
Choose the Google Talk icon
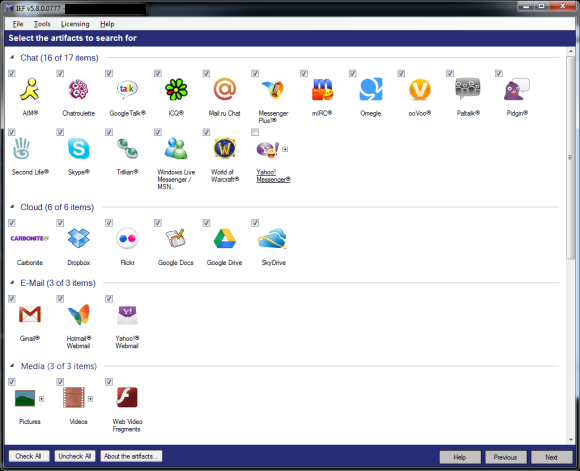click(127, 89)
